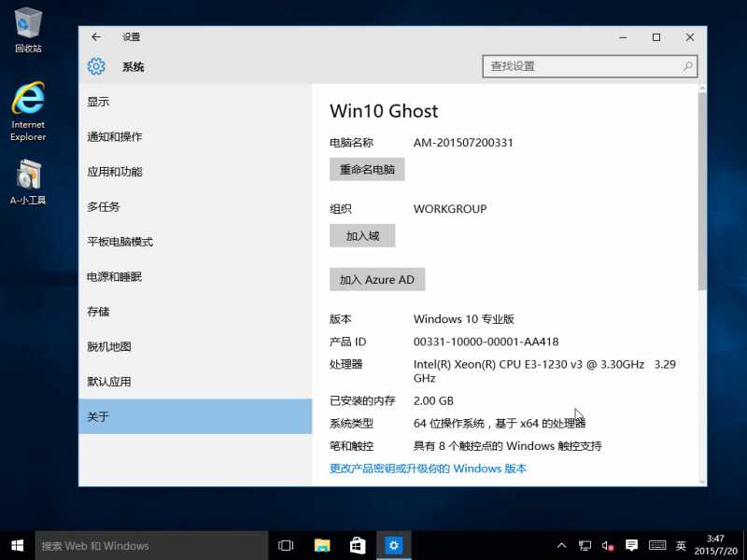Viewport: 747px width, 560px height.
Task: Click the 加入域 button
Action: (362, 236)
